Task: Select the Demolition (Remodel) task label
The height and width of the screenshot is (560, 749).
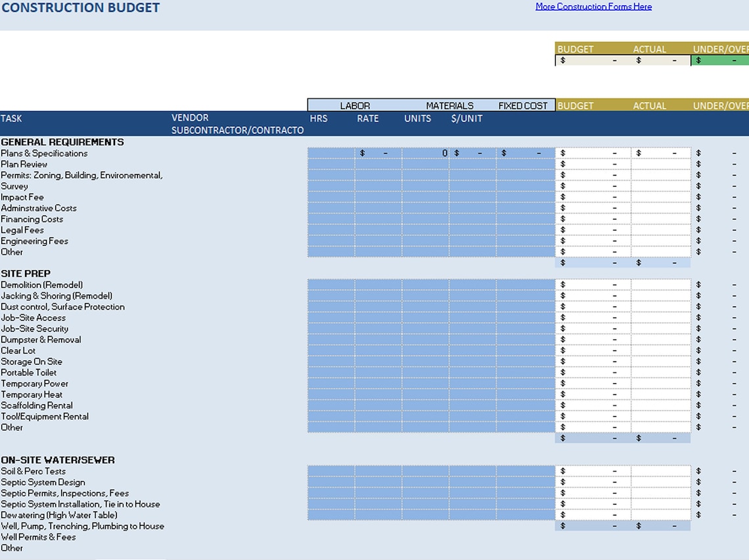Action: click(41, 285)
